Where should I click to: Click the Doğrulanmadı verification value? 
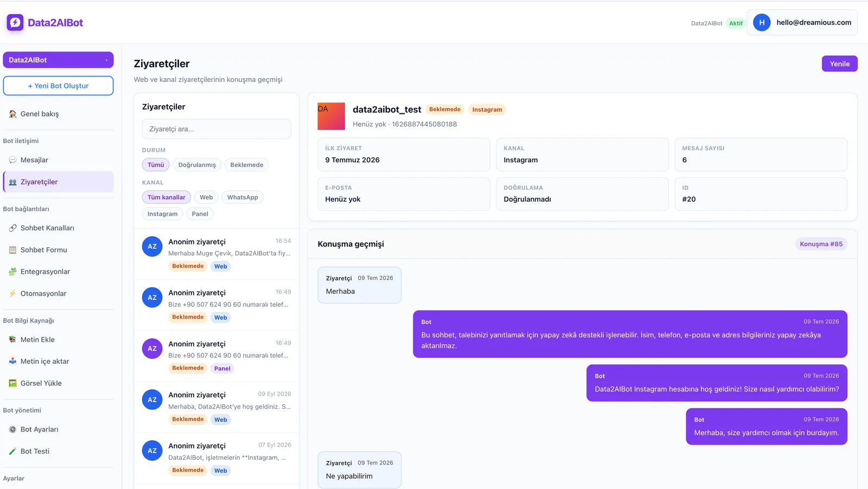527,200
